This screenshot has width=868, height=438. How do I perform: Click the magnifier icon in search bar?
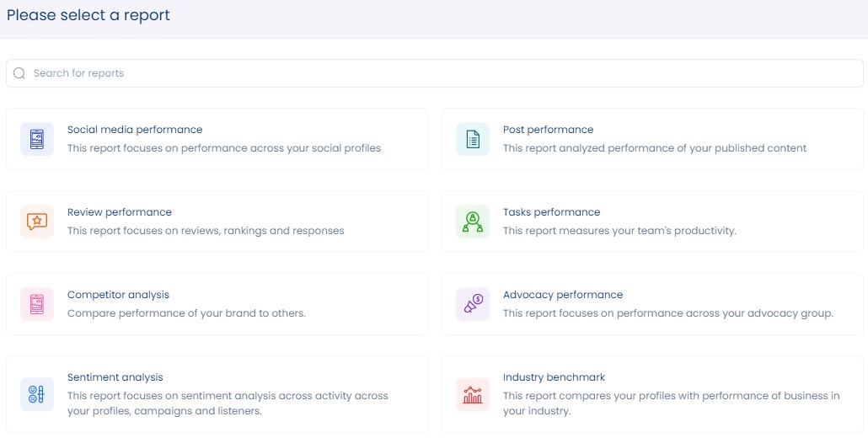[19, 73]
